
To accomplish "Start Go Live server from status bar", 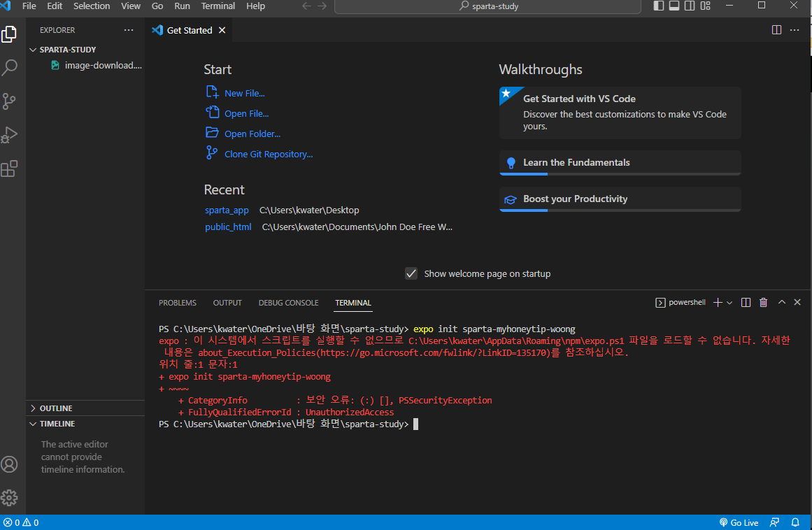I will (739, 523).
